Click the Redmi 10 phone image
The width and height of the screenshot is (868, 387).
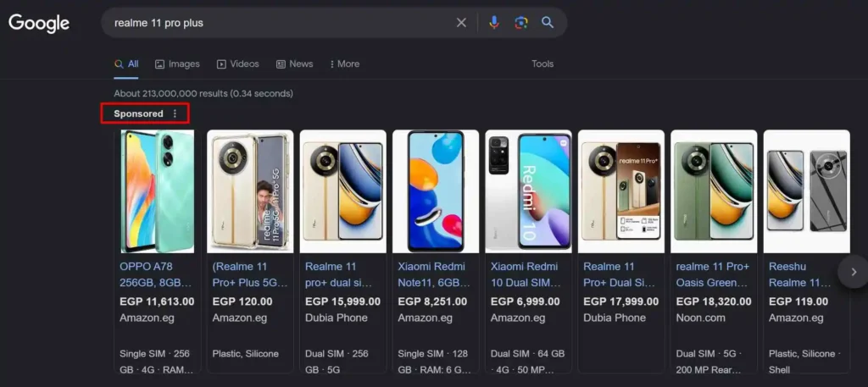pos(529,191)
